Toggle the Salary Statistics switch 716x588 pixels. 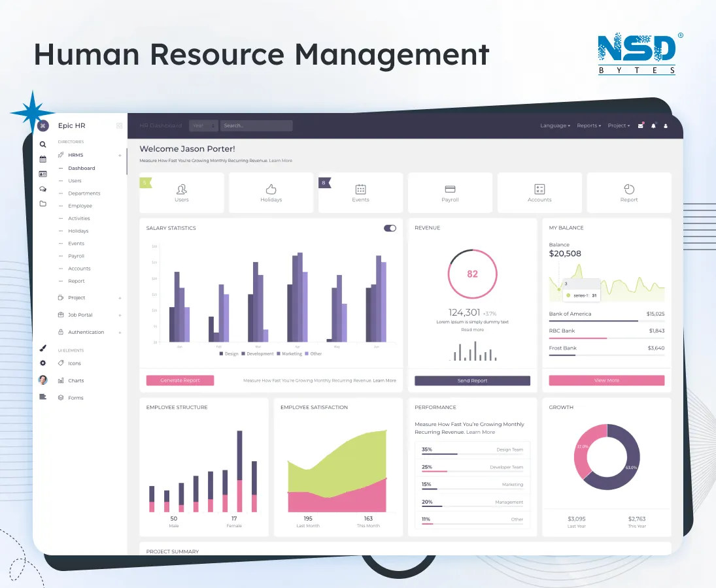tap(390, 228)
